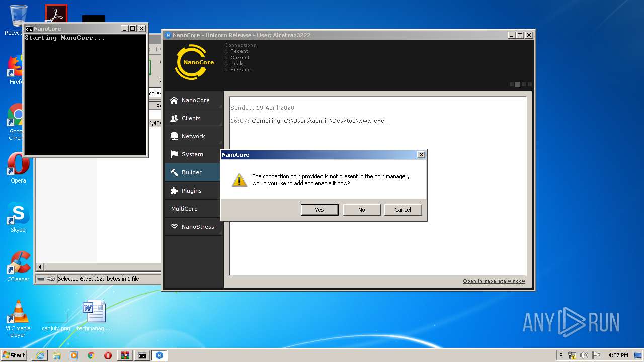Click 'Selected 6,759,129 bytes in 1 file' status
The height and width of the screenshot is (362, 644).
pyautogui.click(x=99, y=279)
